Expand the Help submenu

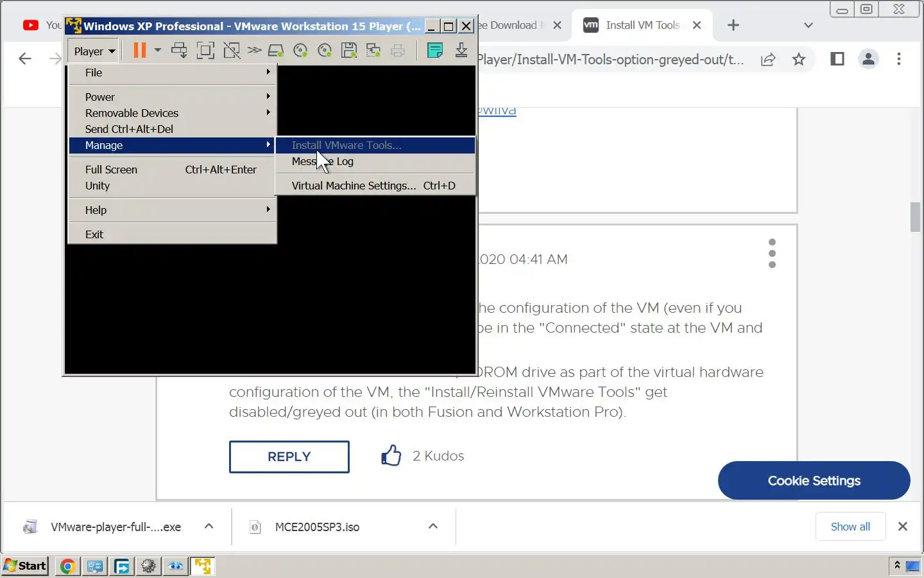[x=173, y=210]
